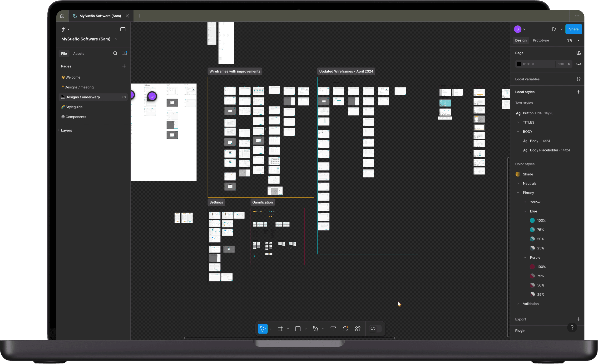Click the blue Share button
Image resolution: width=598 pixels, height=364 pixels.
(x=573, y=29)
